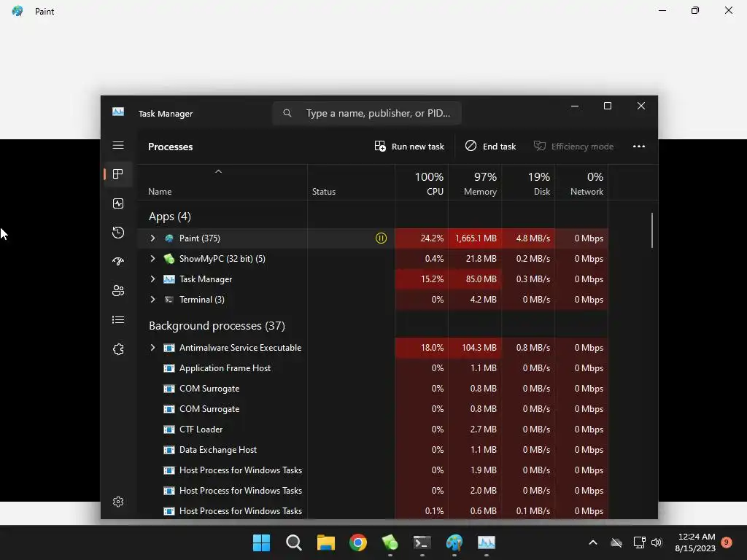Select the Processes page icon in sidebar

118,174
